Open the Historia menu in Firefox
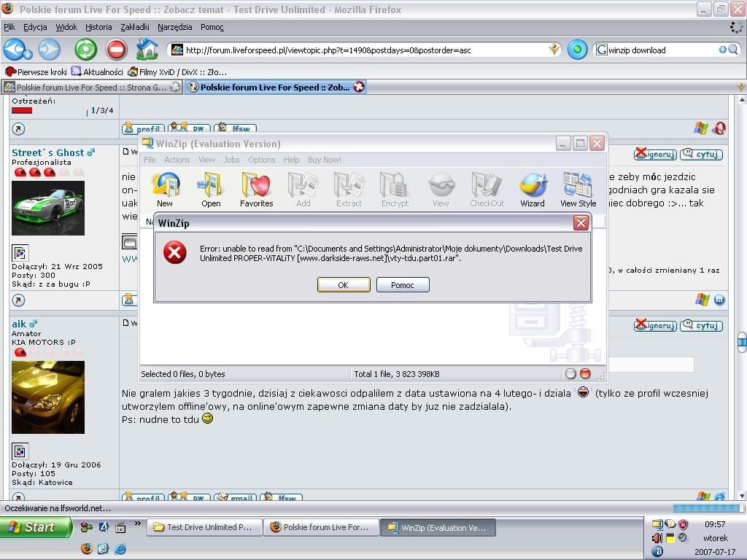 [98, 27]
